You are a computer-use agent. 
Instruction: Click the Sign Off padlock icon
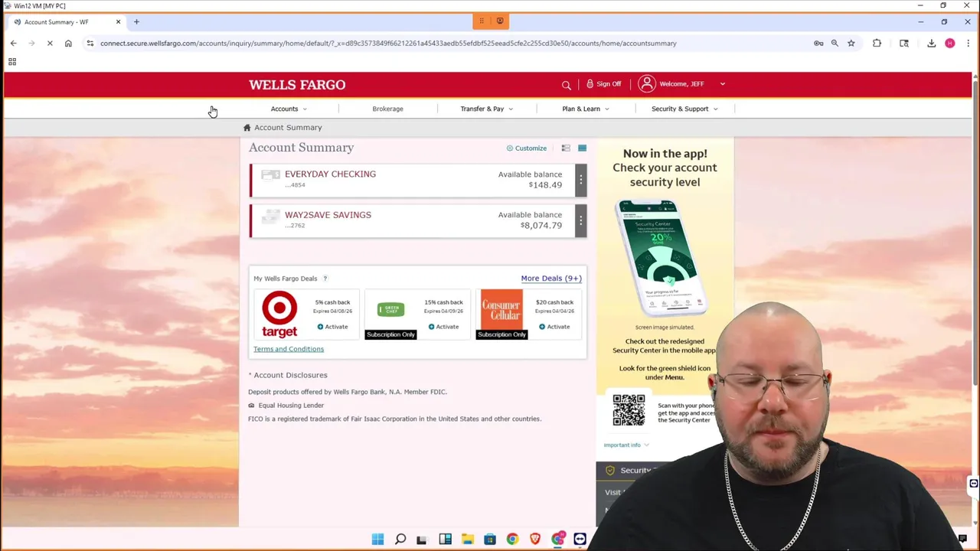click(x=590, y=83)
